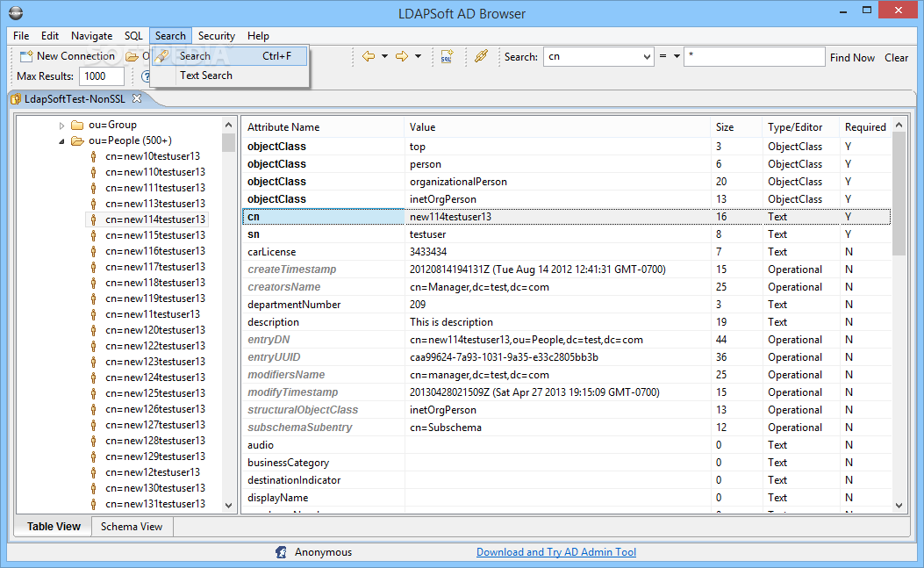Screen dimensions: 924x568
Task: Click the Find Now button
Action: pos(852,57)
